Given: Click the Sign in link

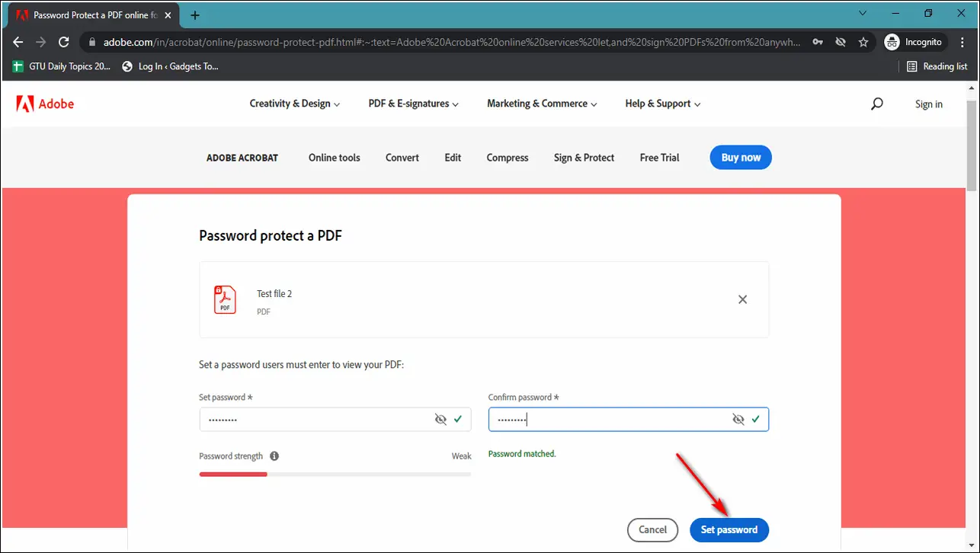Looking at the screenshot, I should 928,104.
